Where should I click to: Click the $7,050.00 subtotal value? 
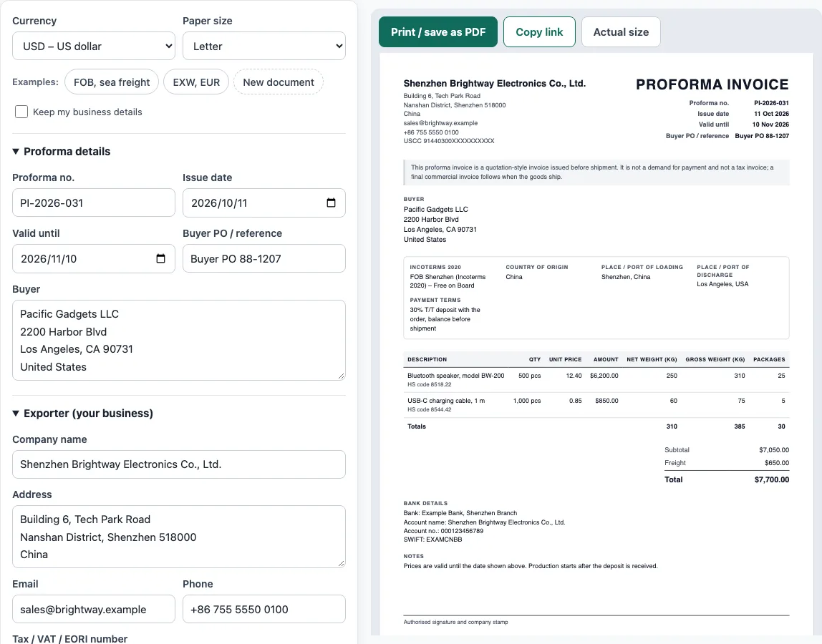pyautogui.click(x=774, y=450)
